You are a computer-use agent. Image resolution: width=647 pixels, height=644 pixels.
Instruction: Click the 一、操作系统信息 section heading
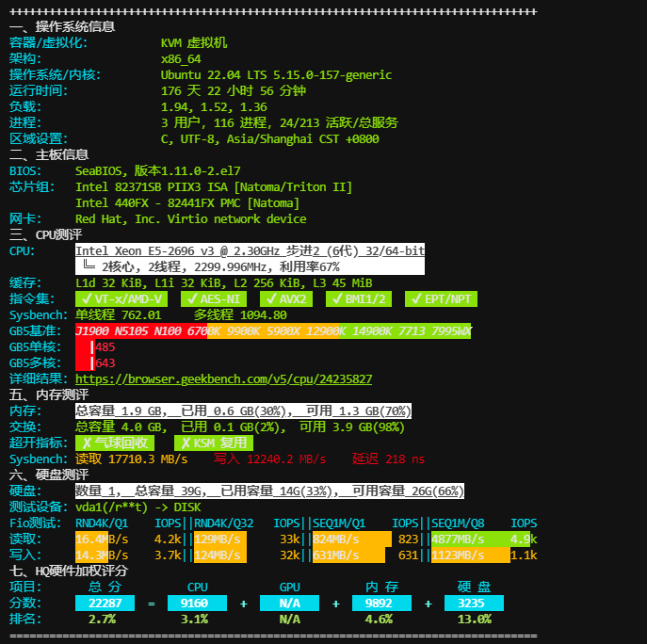click(x=62, y=26)
